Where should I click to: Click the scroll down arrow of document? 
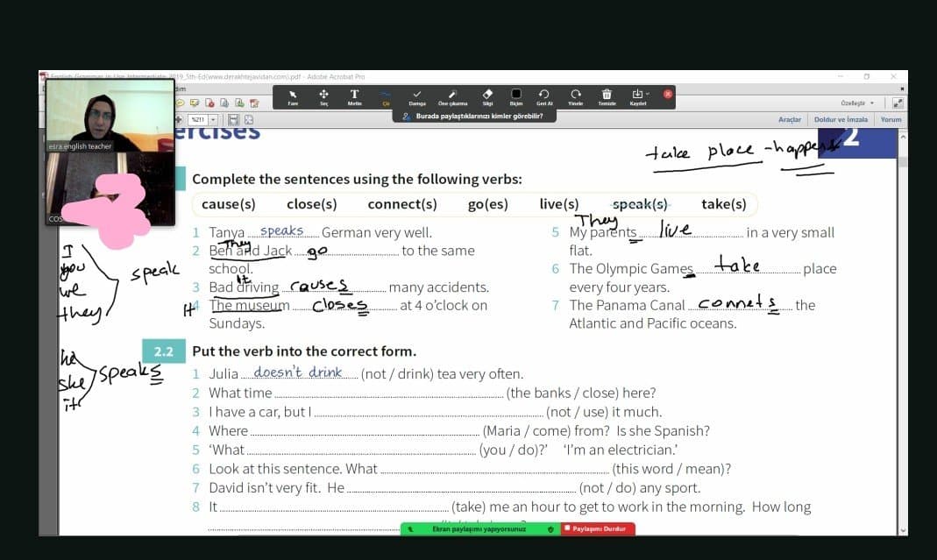point(902,530)
